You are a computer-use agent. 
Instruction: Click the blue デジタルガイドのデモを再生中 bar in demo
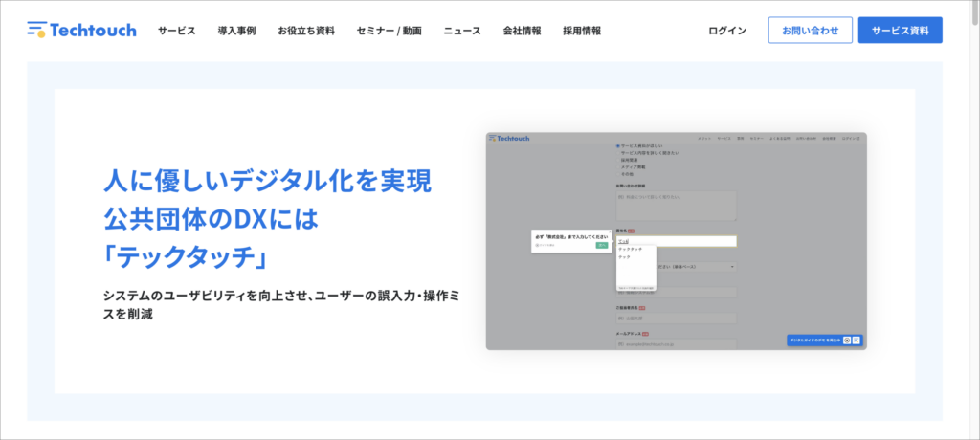point(824,340)
